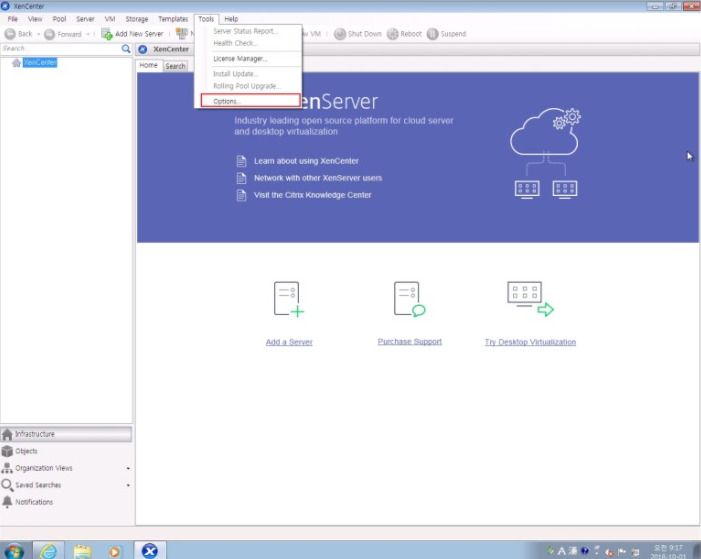Expand the Saved Searches submenu arrow
Image resolution: width=701 pixels, height=559 pixels.
click(x=128, y=485)
